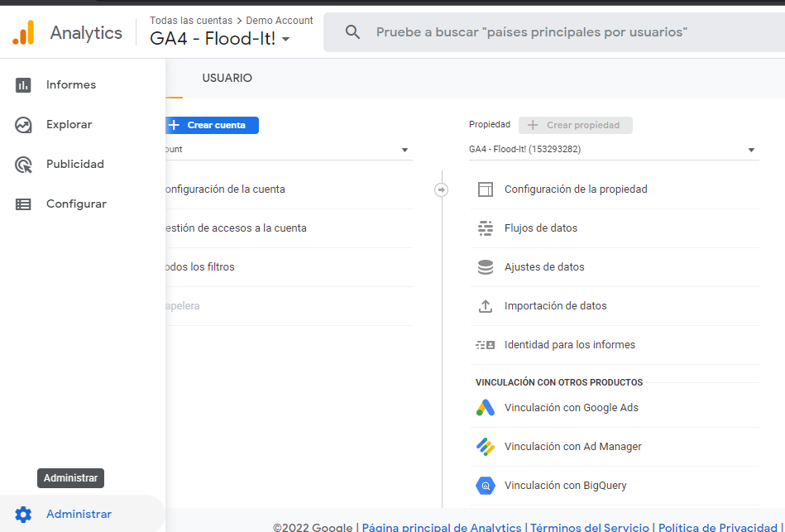The image size is (785, 532).
Task: Open the Explorar sidebar icon
Action: 23,125
